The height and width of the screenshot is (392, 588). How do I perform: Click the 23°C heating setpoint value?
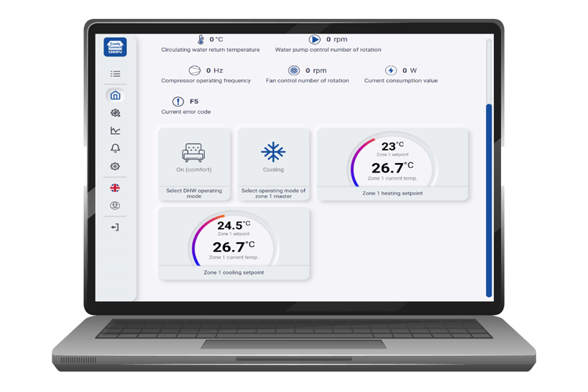393,147
